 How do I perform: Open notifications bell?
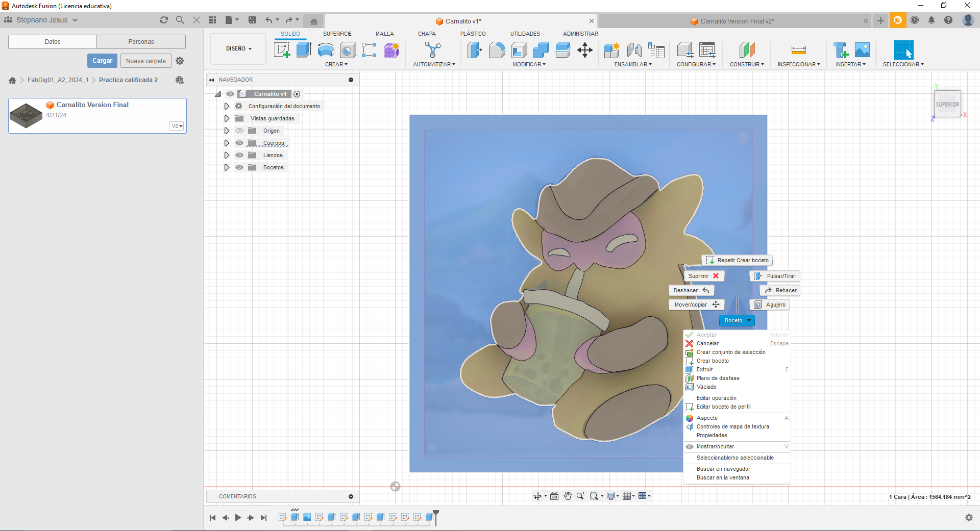(x=932, y=20)
